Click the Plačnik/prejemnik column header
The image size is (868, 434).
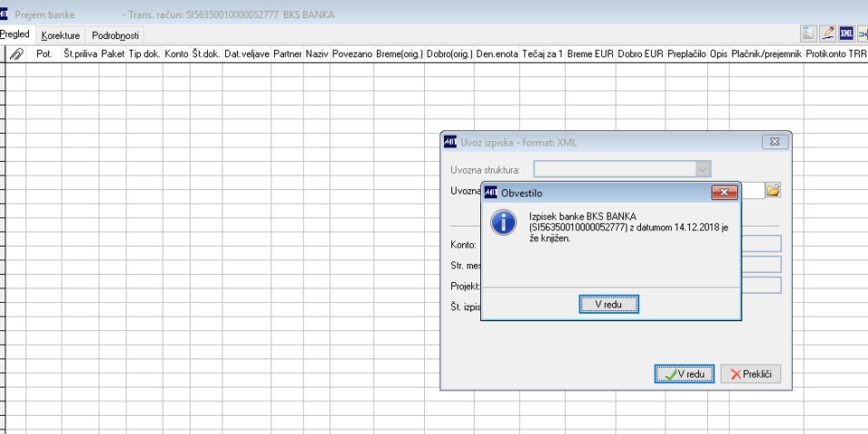point(766,53)
